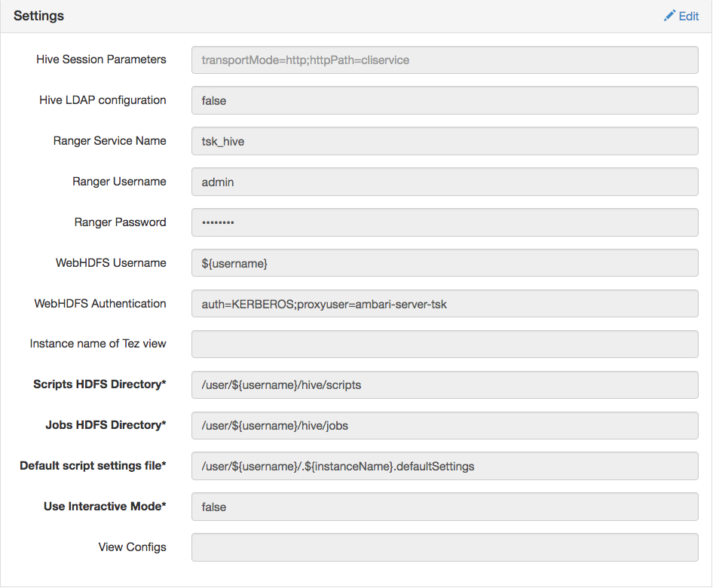713x588 pixels.
Task: Select the Hive LDAP configuration field
Action: tap(445, 100)
